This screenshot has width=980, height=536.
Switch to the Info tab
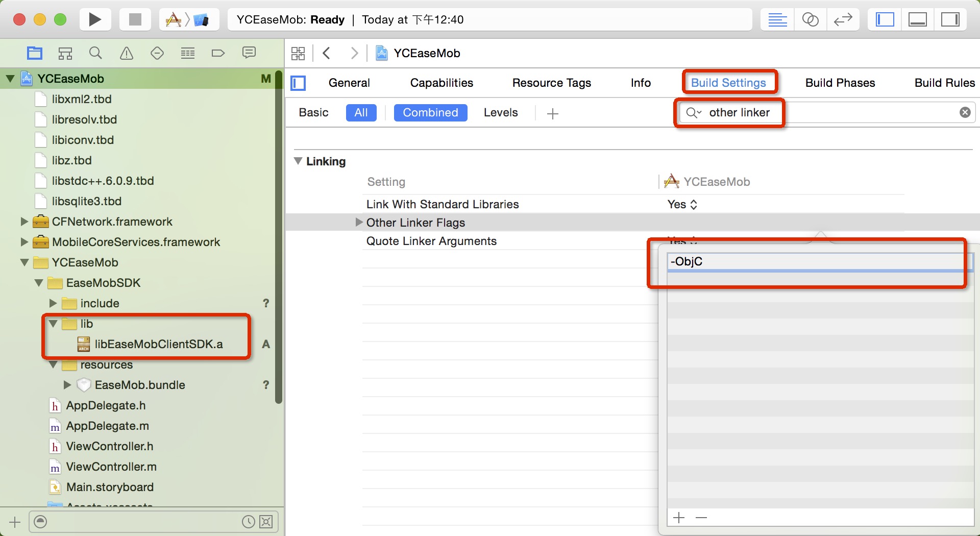click(x=641, y=83)
